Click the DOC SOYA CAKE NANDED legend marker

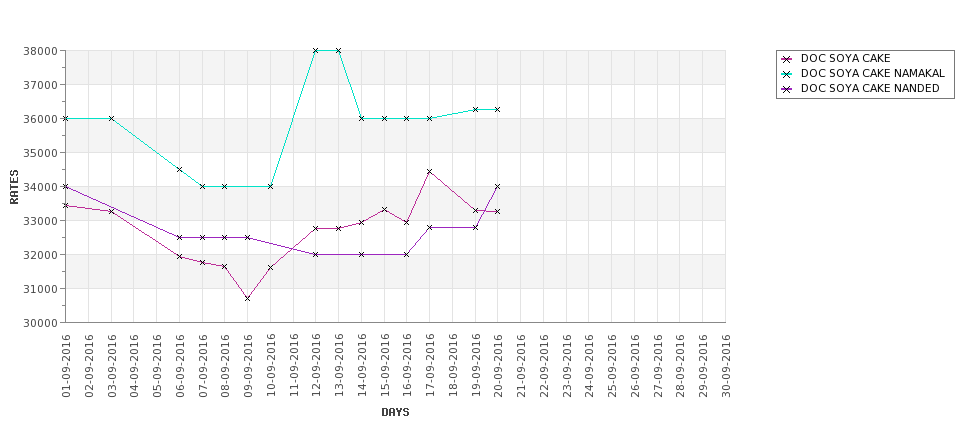(786, 89)
